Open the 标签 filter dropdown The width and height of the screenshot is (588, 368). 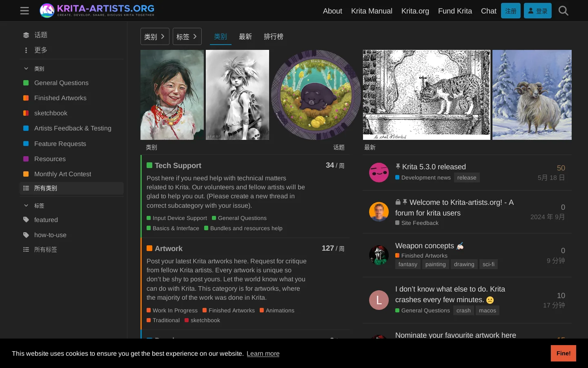point(187,36)
